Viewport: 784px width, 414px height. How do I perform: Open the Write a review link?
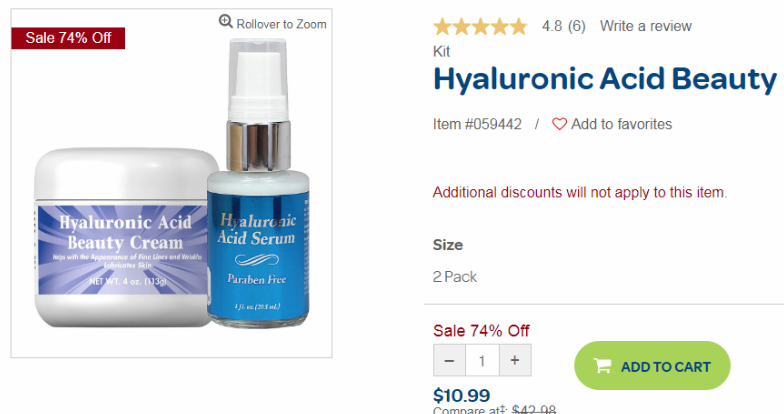(x=646, y=26)
